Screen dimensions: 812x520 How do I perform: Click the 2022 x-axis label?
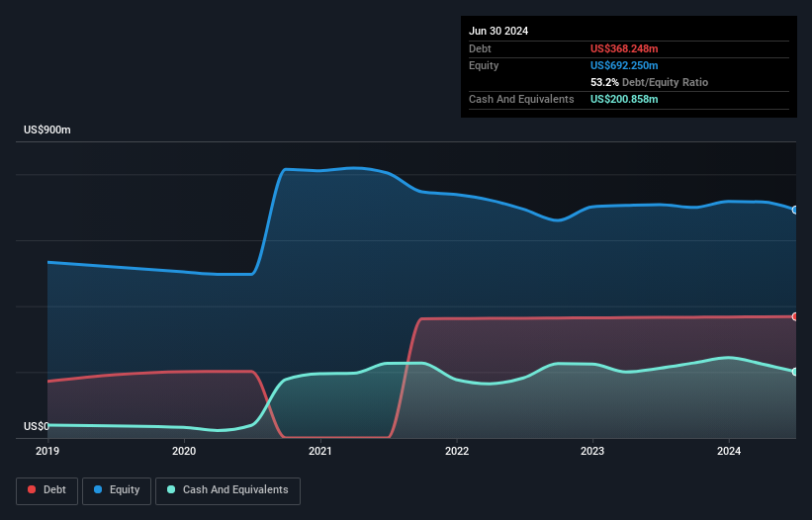coord(457,451)
